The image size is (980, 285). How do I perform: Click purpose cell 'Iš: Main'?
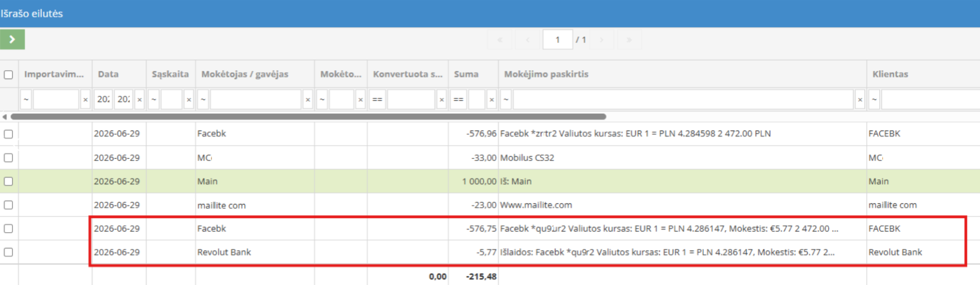[515, 181]
